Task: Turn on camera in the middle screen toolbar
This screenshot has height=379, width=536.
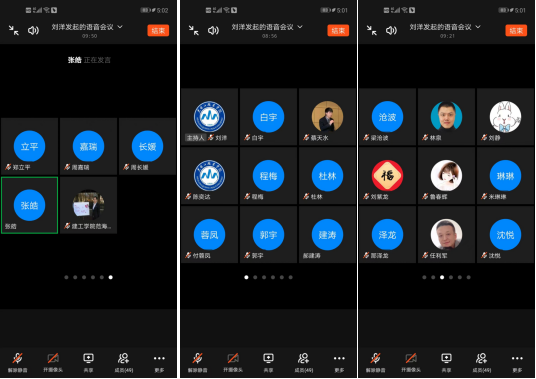Action: [233, 363]
